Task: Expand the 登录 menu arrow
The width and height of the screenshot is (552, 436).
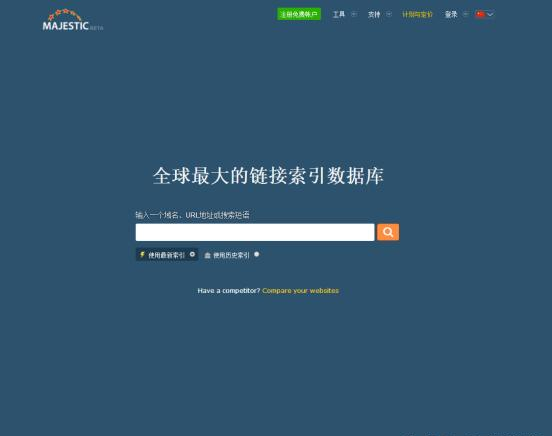Action: [465, 14]
